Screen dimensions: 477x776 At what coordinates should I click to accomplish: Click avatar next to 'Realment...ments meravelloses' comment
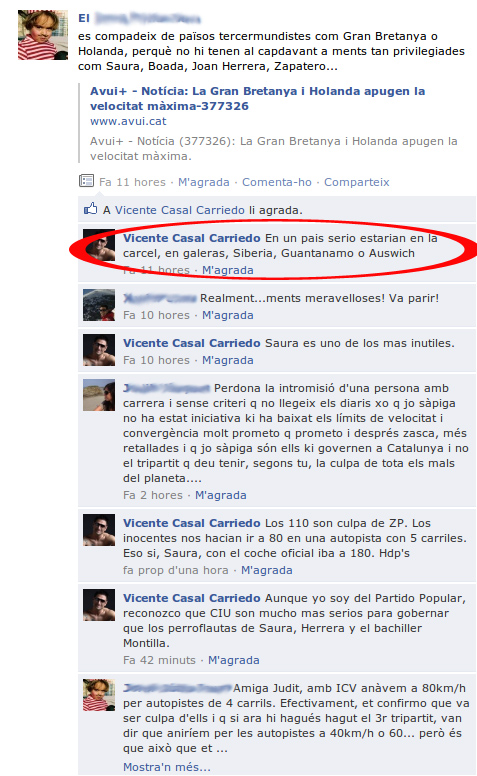click(x=99, y=305)
